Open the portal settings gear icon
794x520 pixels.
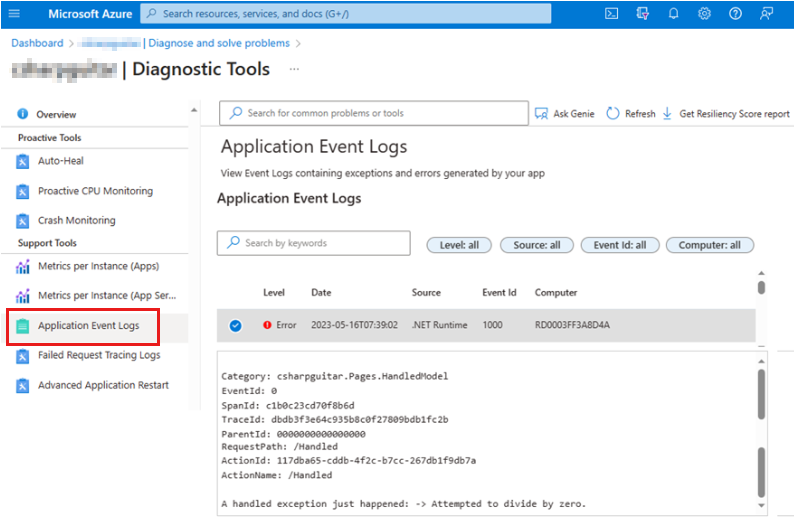(704, 13)
